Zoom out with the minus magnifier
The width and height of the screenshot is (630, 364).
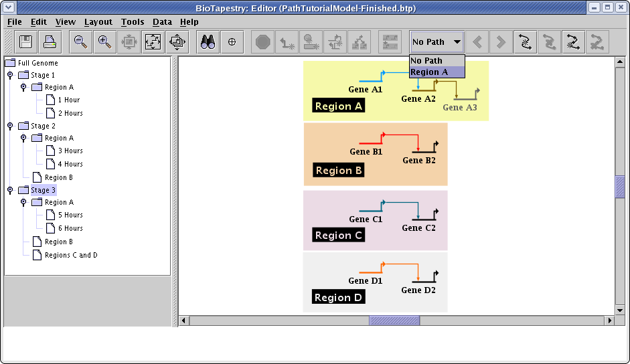(80, 42)
